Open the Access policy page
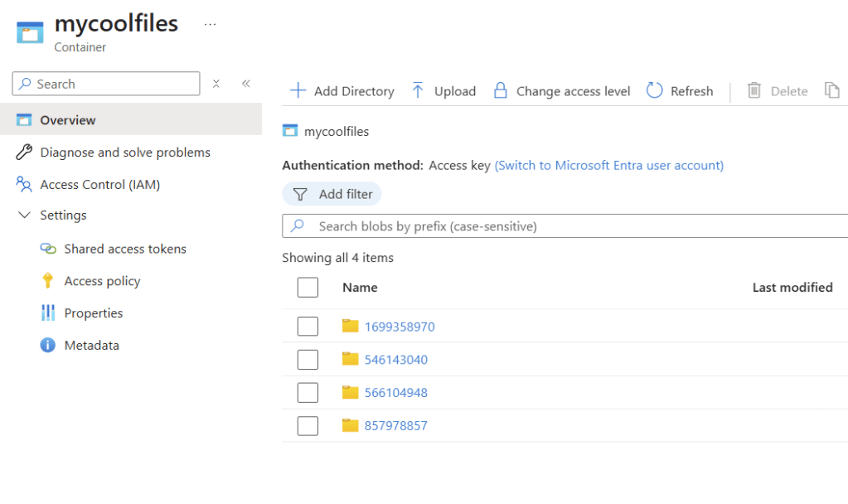Image resolution: width=848 pixels, height=504 pixels. (102, 281)
